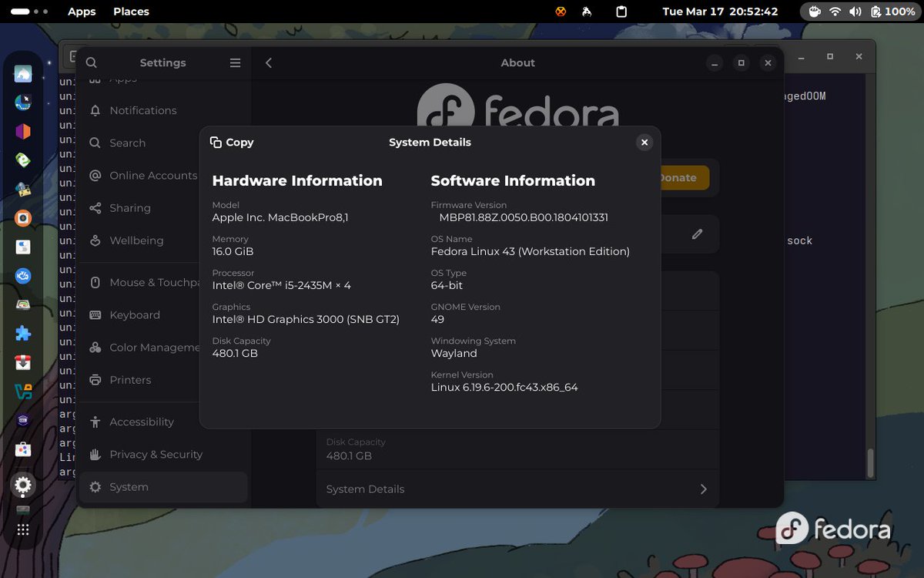The height and width of the screenshot is (578, 924).
Task: Click the white creature tray icon
Action: [x=587, y=12]
